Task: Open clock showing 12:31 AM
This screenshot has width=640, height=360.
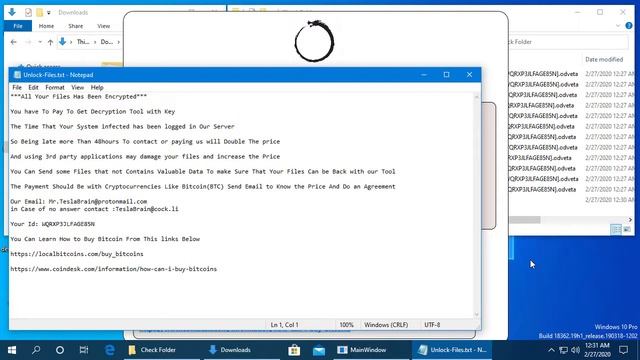Action: click(597, 350)
